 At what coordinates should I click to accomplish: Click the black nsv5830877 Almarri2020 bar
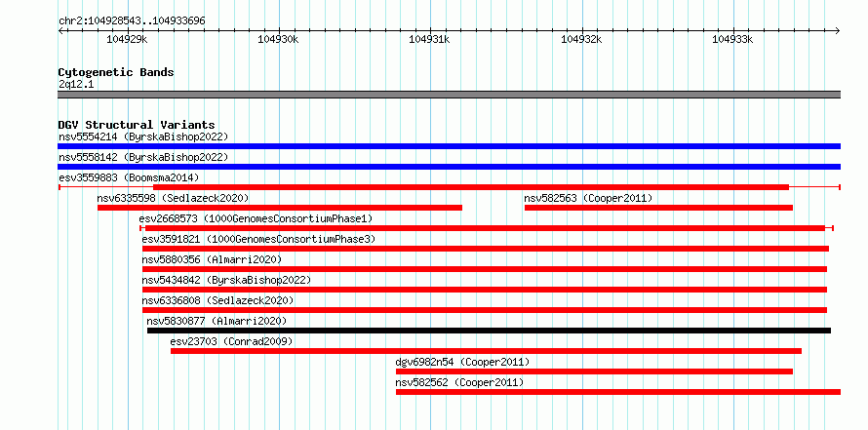point(489,331)
